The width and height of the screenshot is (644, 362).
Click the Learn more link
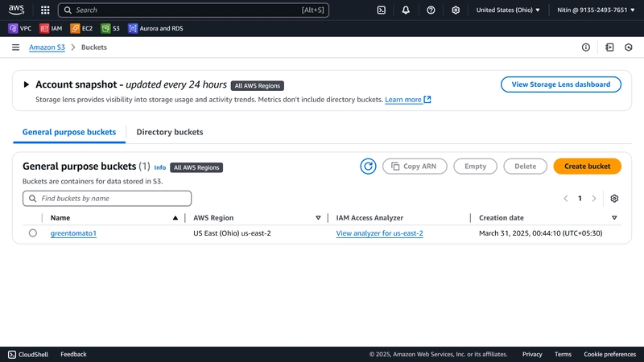407,99
